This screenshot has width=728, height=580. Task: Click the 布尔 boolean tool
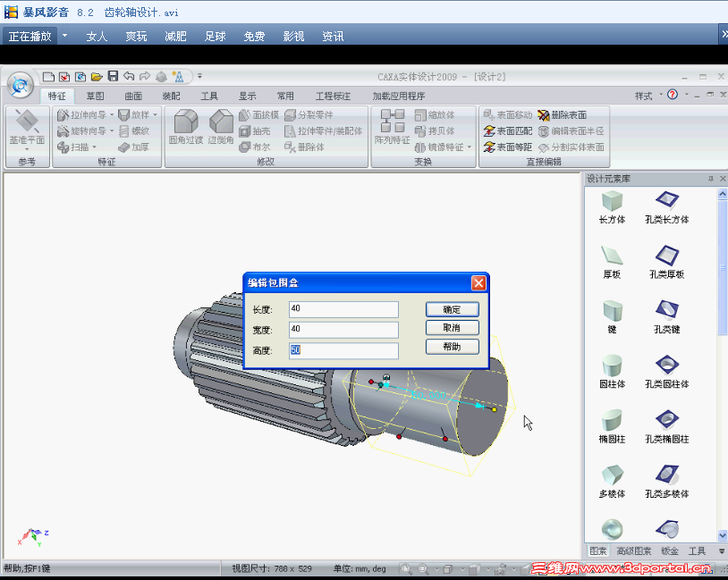(x=254, y=147)
